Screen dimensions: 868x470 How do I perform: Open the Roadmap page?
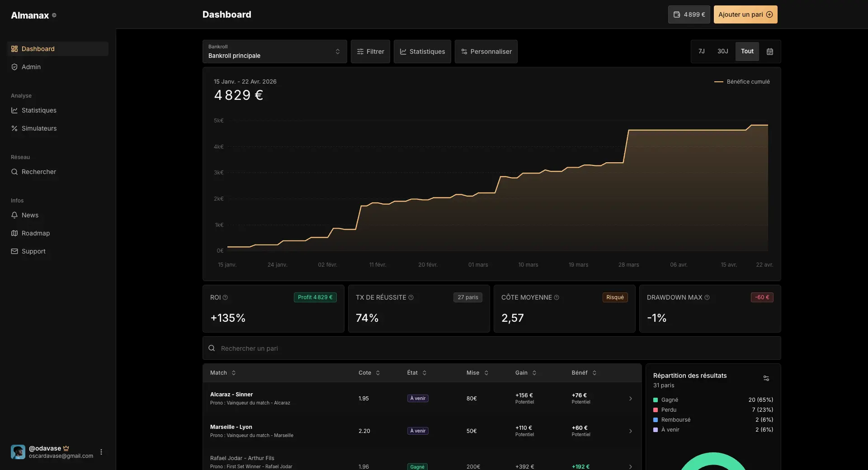(x=57, y=233)
